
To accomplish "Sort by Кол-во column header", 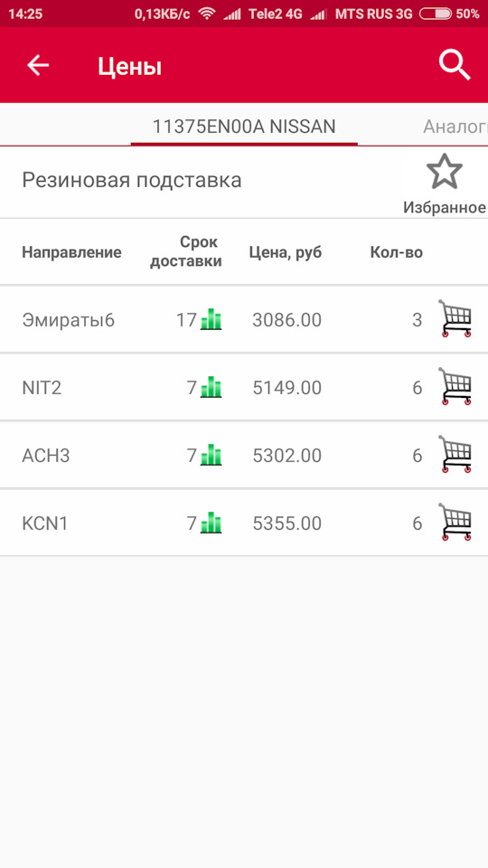I will point(396,252).
